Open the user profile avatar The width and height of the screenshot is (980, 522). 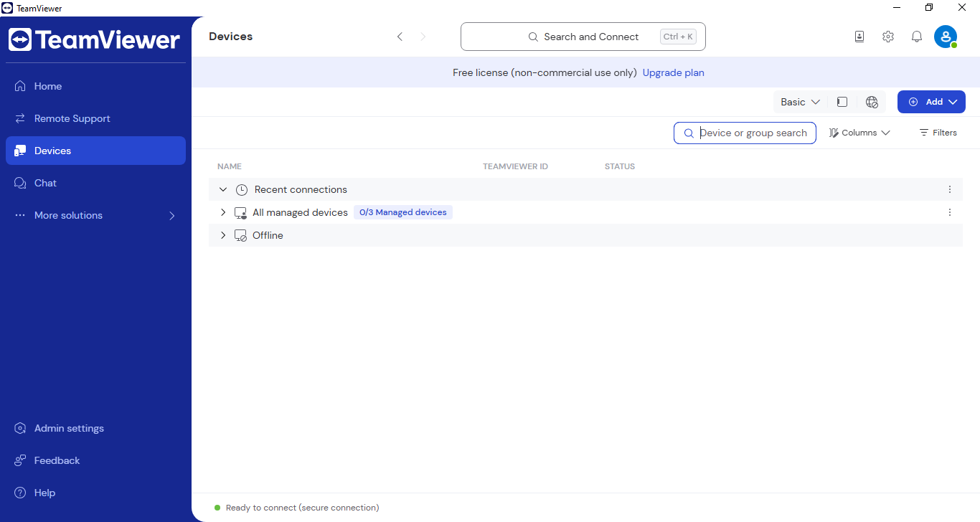[x=945, y=37]
